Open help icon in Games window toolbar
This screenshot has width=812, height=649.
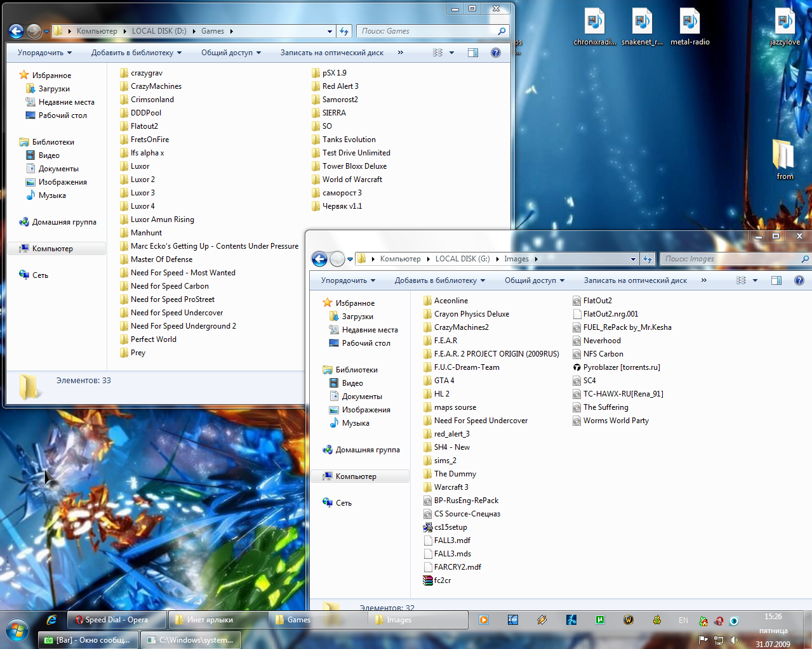pos(496,53)
